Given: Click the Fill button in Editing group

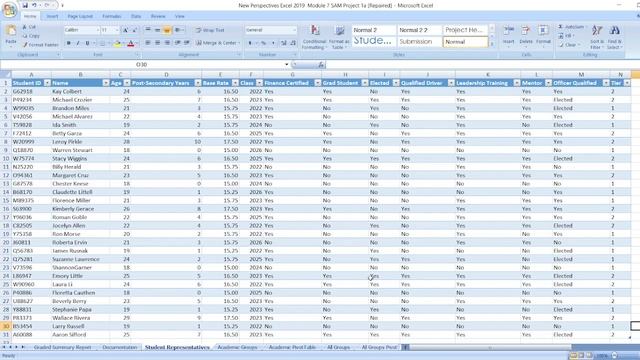Looking at the screenshot, I should point(566,36).
